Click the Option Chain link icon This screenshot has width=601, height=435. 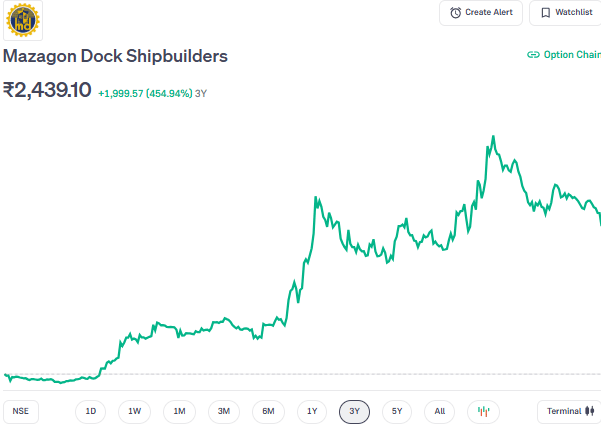coord(533,55)
